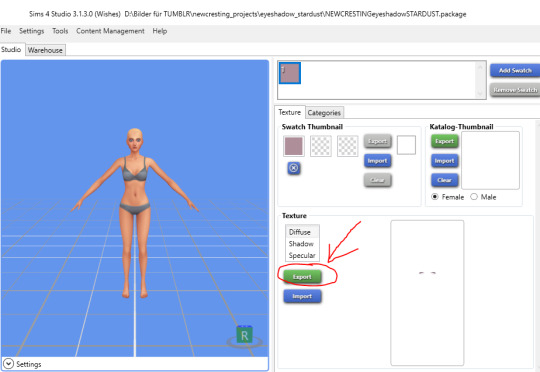Select swatch 1 in the swatch list

click(290, 73)
